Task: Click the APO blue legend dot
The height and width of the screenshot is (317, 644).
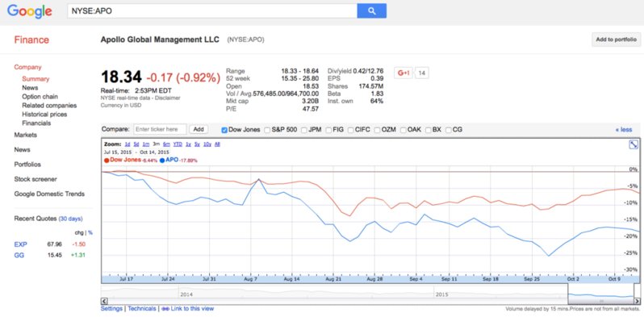Action: click(x=162, y=161)
